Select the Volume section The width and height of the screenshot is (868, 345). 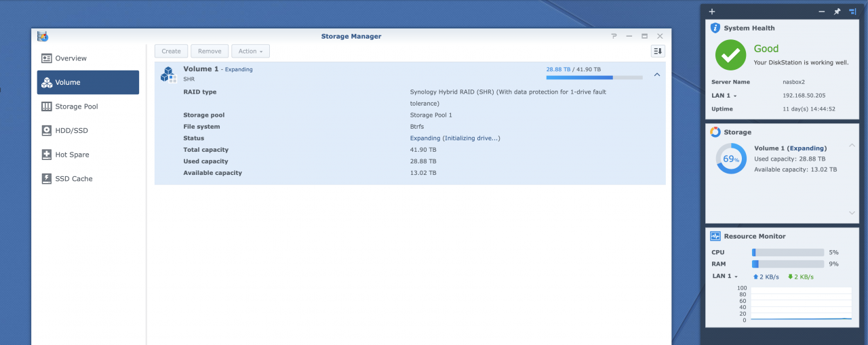pyautogui.click(x=88, y=83)
